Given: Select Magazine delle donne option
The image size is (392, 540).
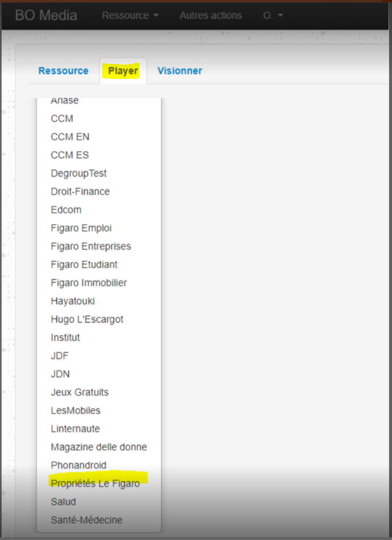Looking at the screenshot, I should (x=99, y=447).
